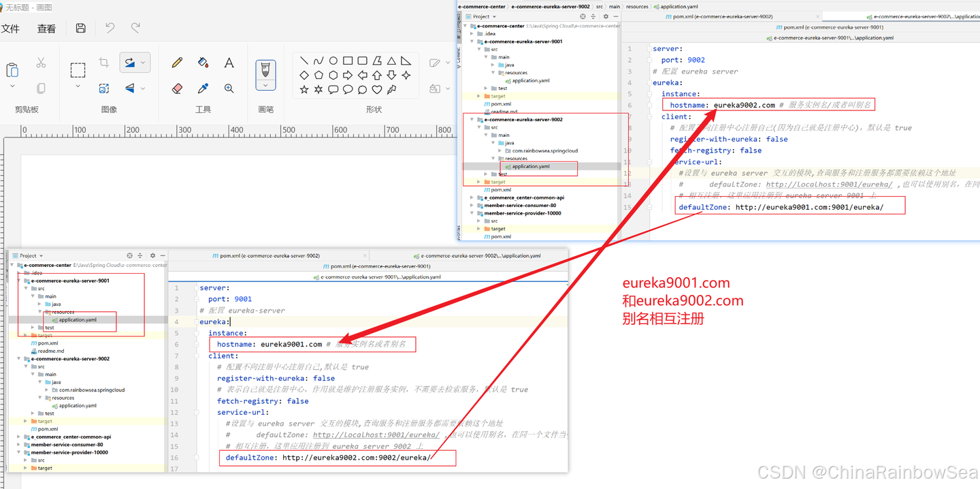Choose the straight line shape
This screenshot has width=980, height=489.
tap(304, 61)
